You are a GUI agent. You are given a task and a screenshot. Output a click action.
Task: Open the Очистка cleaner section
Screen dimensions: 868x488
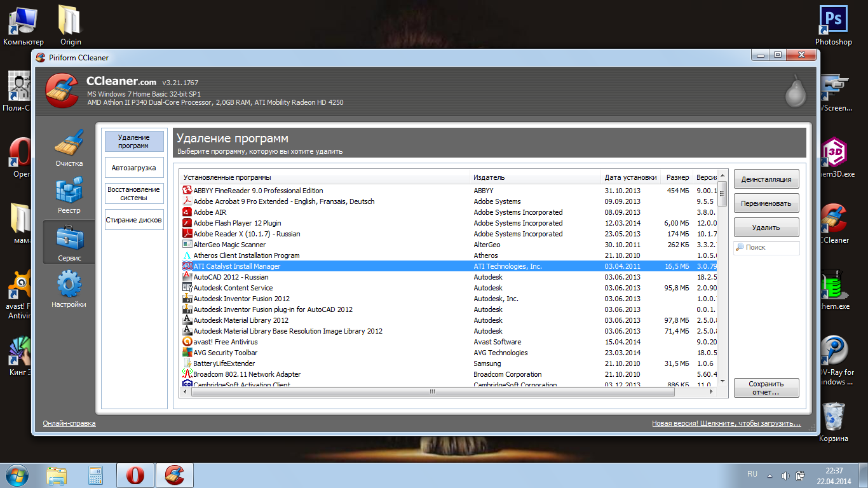coord(69,149)
